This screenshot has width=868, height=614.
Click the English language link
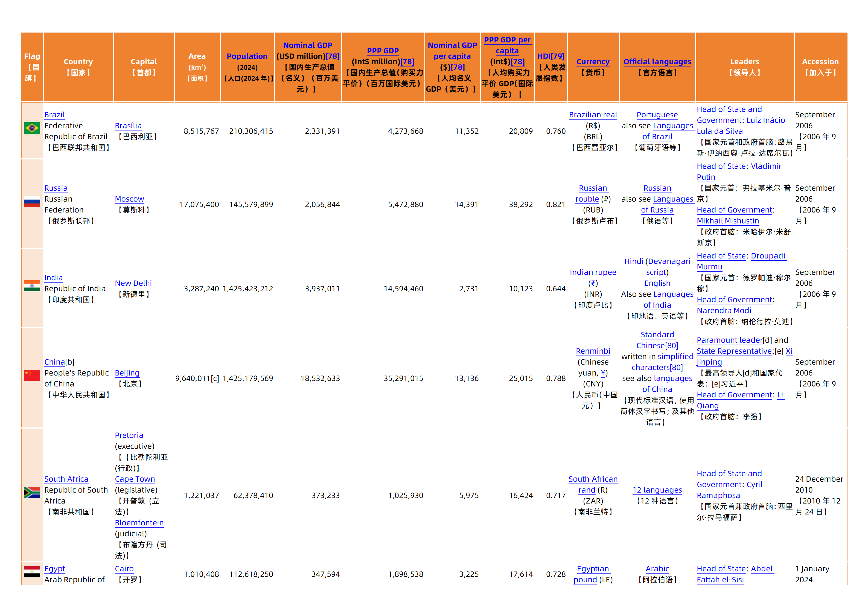[x=657, y=283]
